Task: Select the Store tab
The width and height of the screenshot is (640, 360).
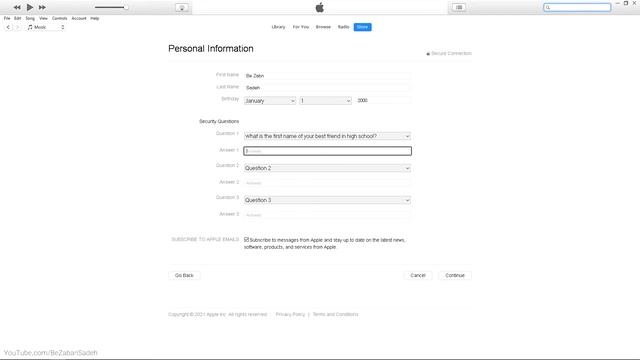Action: coord(362,27)
